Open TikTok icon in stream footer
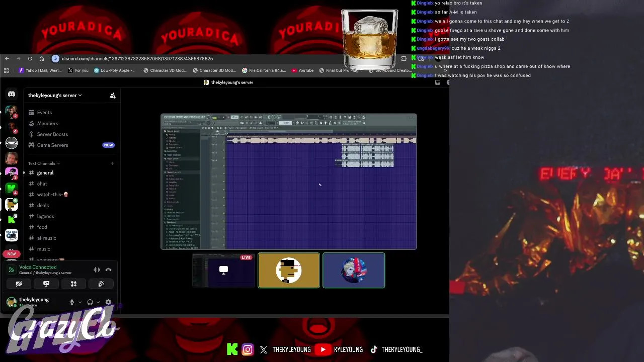The image size is (644, 362). (x=374, y=349)
